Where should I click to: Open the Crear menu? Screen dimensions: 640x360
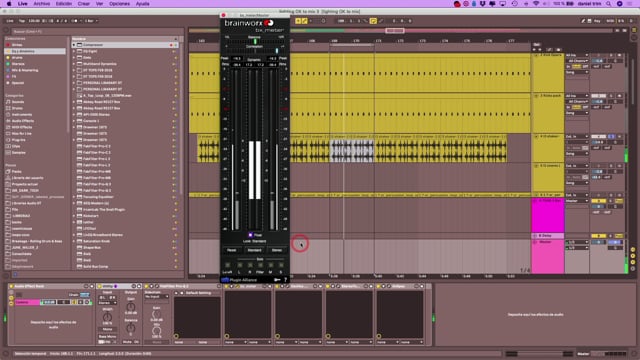(x=84, y=4)
